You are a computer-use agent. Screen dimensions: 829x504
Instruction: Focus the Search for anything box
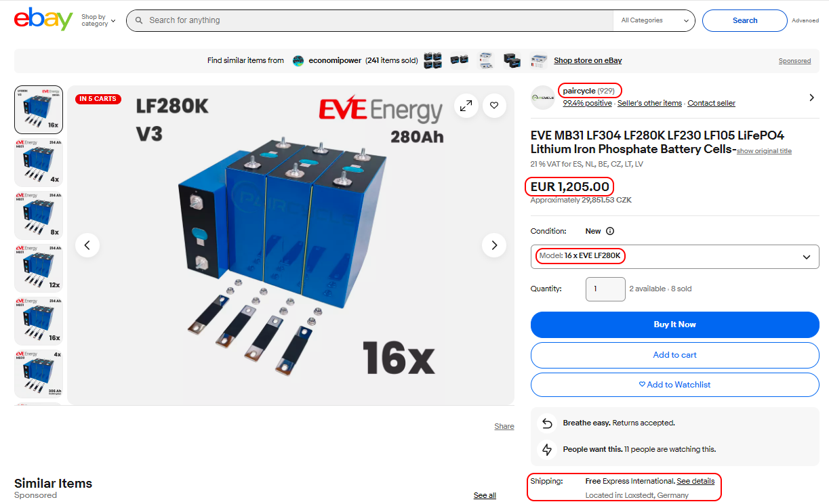click(x=369, y=20)
